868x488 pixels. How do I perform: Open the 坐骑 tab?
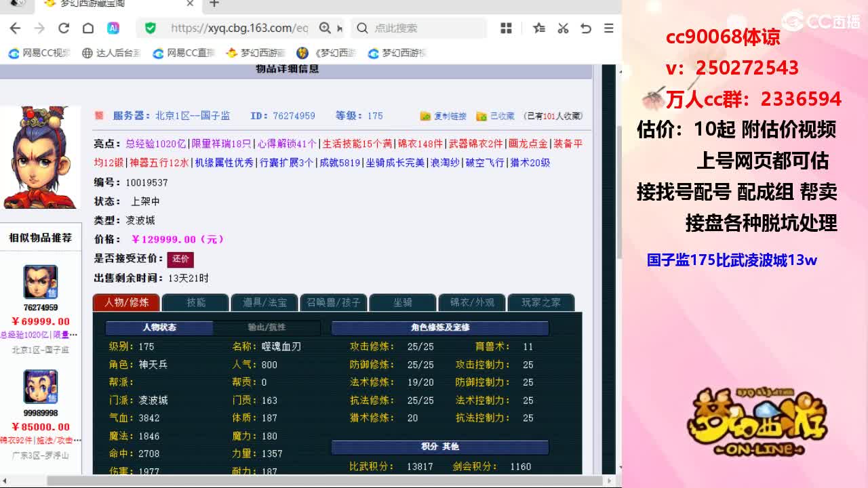click(x=403, y=302)
